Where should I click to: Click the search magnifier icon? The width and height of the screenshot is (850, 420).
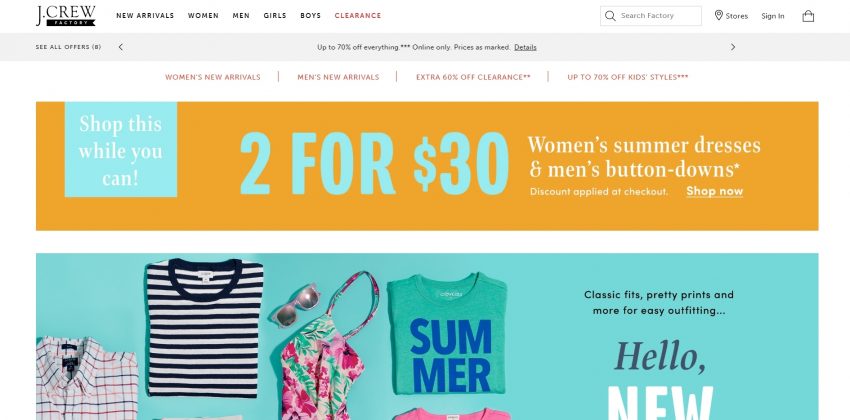pyautogui.click(x=610, y=16)
